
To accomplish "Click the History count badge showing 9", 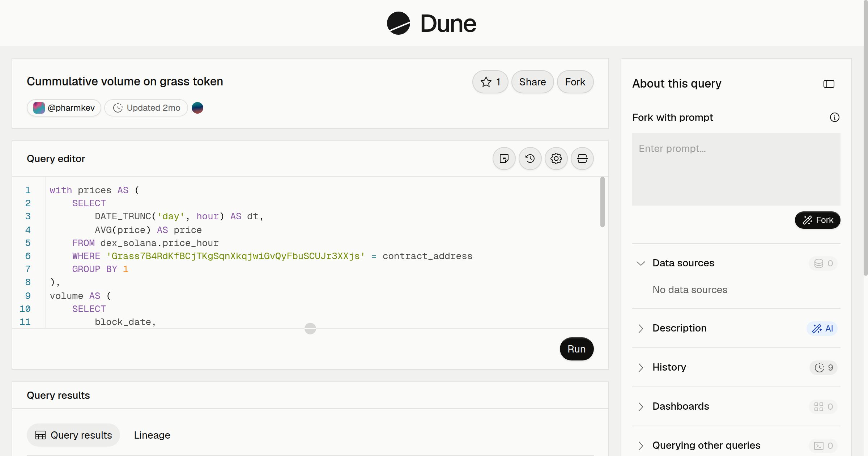I will [x=824, y=367].
